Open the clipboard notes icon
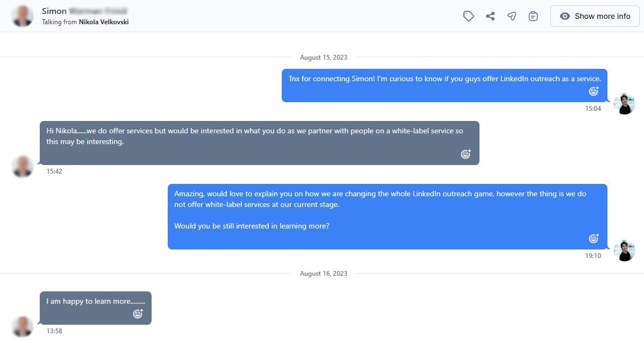Screen dimensions: 644x343 533,16
